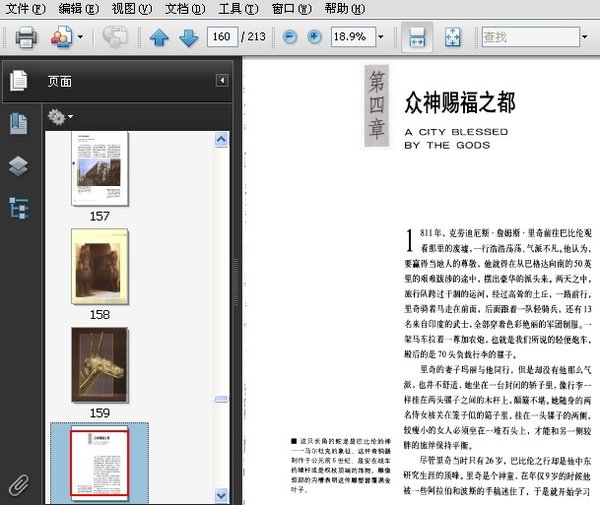Go to next page with down arrow
Screen dimensions: 600x505
(188, 38)
